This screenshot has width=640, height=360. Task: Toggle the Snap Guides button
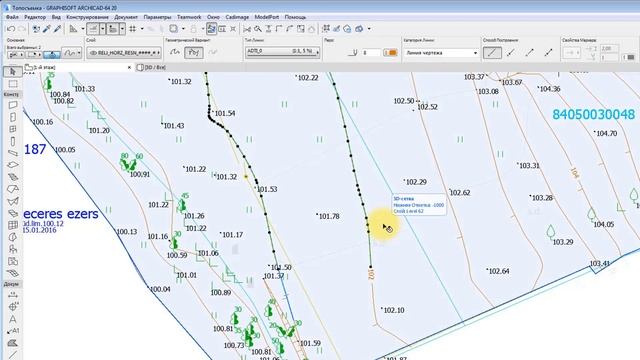[113, 29]
